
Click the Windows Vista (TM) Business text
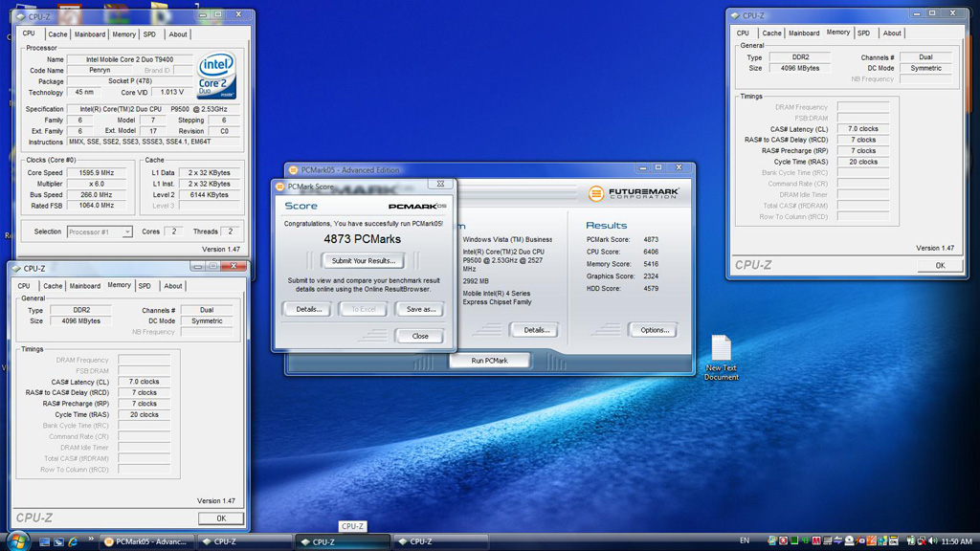(x=507, y=239)
